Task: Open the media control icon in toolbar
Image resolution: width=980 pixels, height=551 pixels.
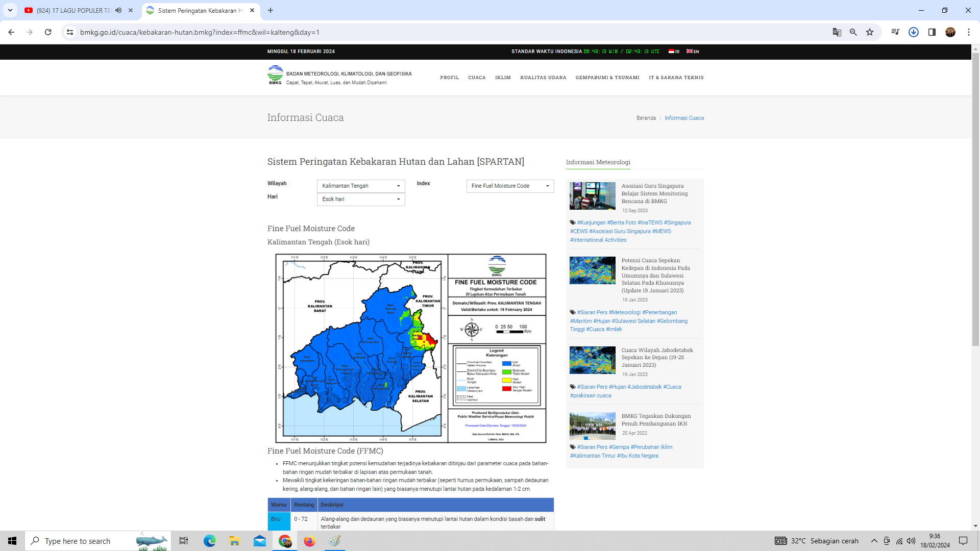Action: click(x=895, y=32)
